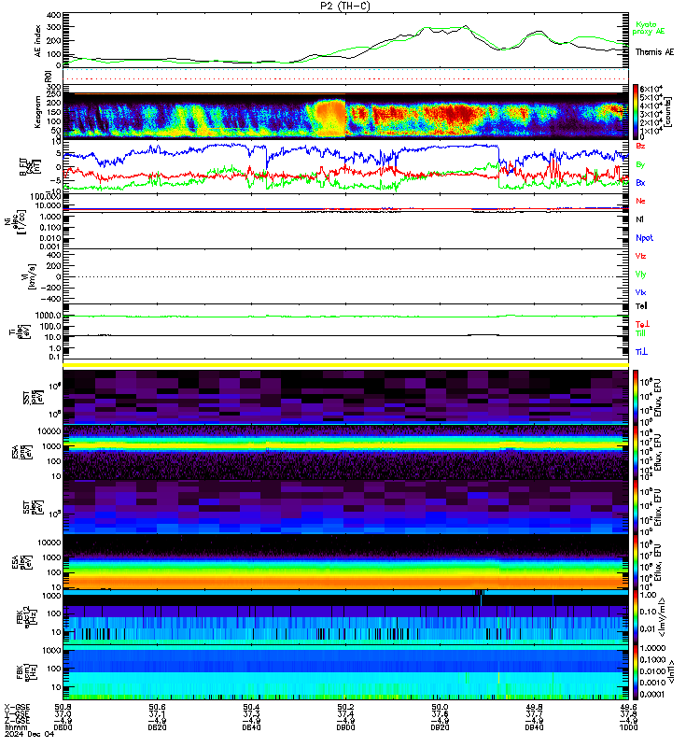
Task: Click the FBK nT color bar
Action: [x=636, y=672]
